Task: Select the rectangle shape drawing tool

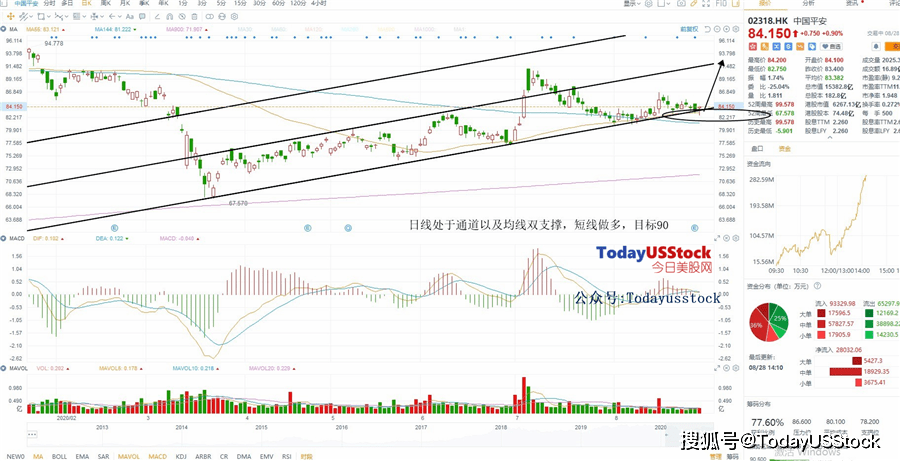Action: 41,17
